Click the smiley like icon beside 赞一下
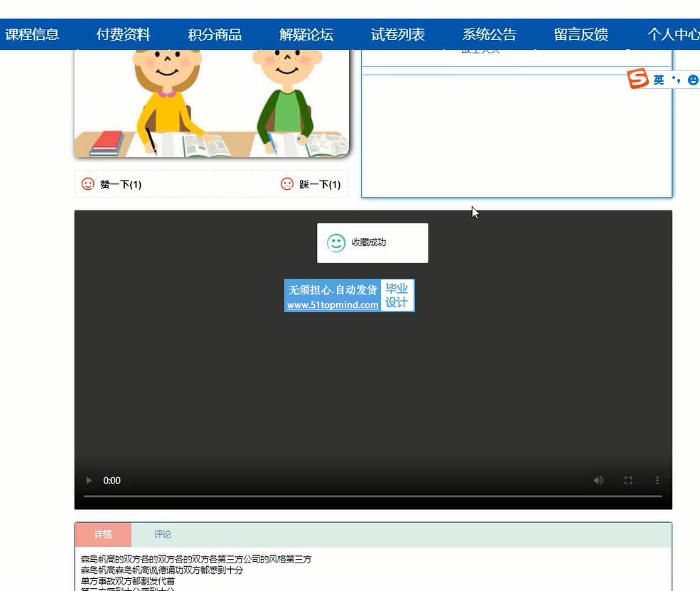 [88, 184]
